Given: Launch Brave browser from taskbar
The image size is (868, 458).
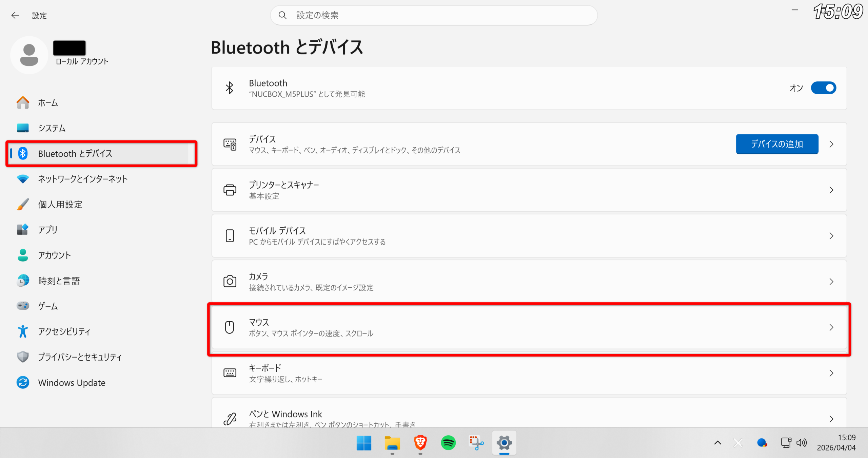Looking at the screenshot, I should click(x=420, y=443).
